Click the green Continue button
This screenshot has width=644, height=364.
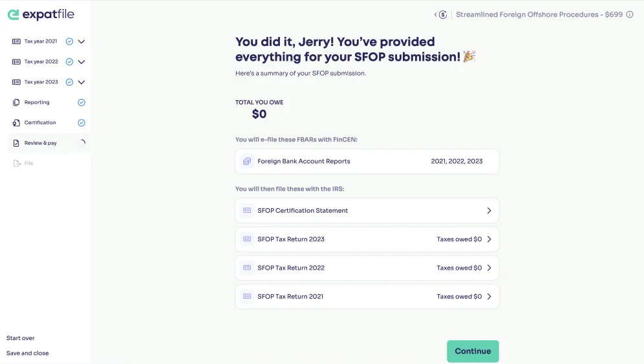point(473,351)
